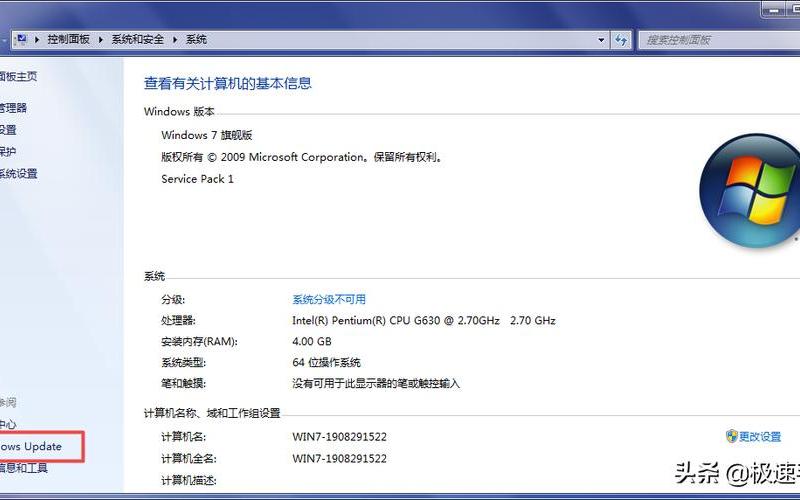Click the Control Panel icon in address bar

21,39
